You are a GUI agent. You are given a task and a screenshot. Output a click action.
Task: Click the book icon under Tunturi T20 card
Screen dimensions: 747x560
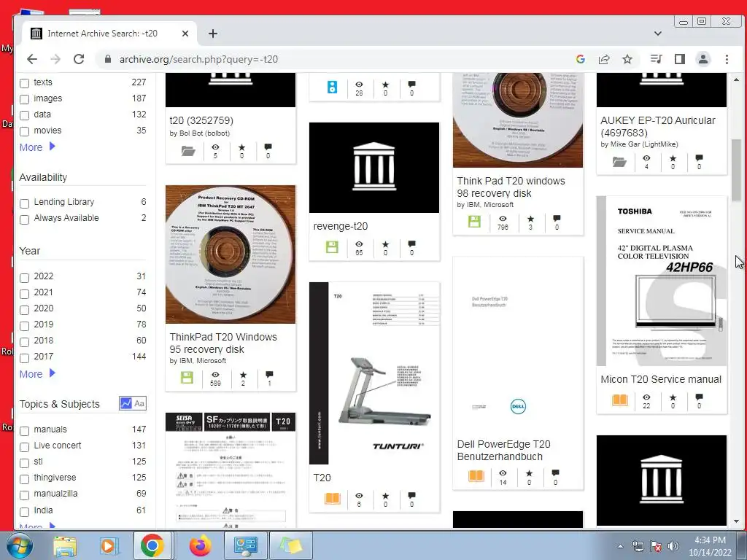pyautogui.click(x=333, y=498)
